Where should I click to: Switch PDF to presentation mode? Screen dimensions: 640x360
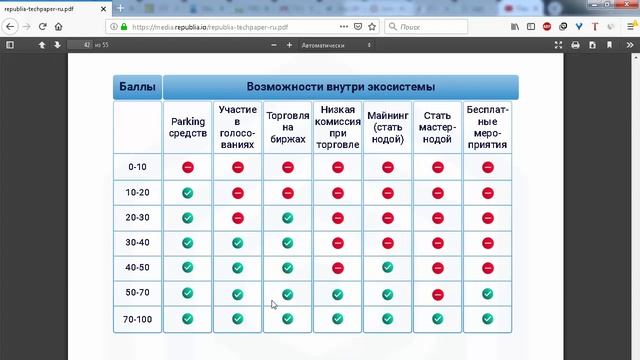tap(558, 45)
